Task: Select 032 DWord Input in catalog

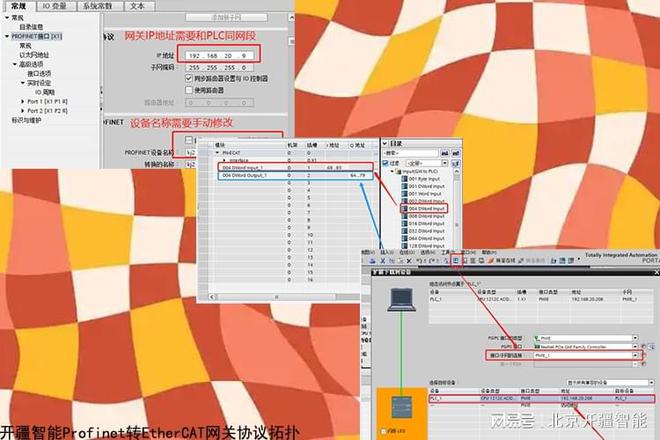Action: 423,231
